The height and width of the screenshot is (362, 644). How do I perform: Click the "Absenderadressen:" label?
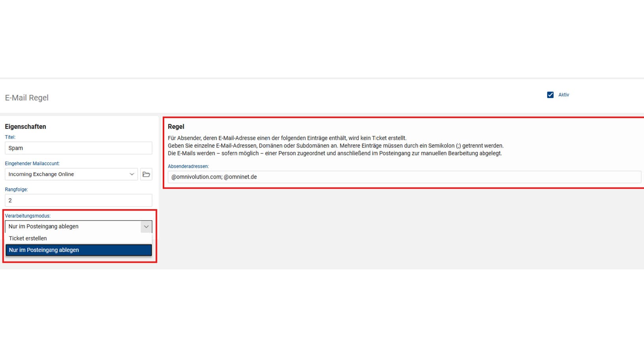coord(188,166)
